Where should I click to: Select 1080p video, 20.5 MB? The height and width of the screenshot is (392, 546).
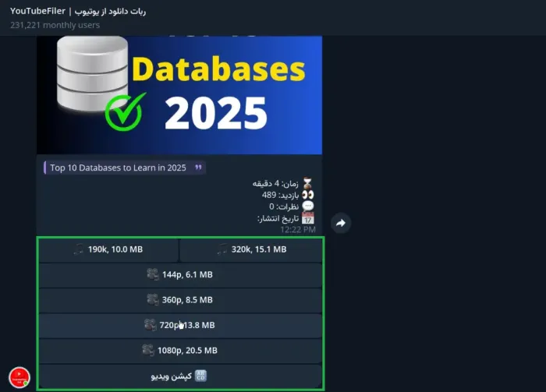click(180, 350)
